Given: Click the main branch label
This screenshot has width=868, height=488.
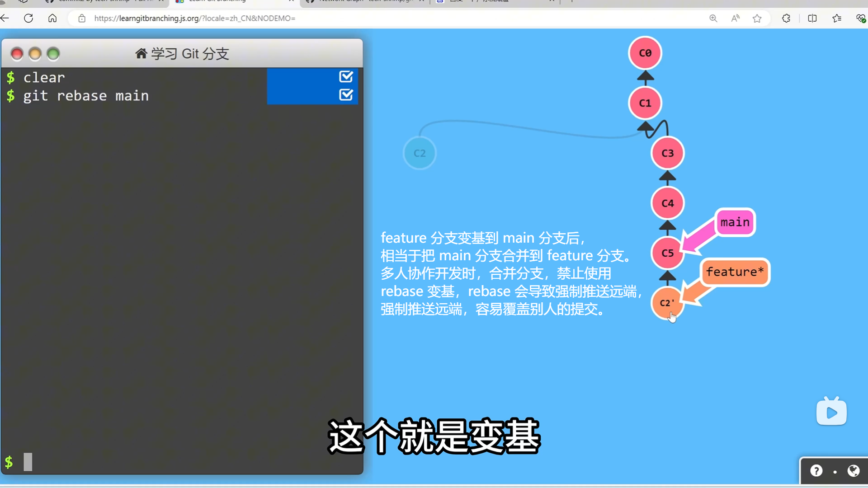Looking at the screenshot, I should pos(735,222).
